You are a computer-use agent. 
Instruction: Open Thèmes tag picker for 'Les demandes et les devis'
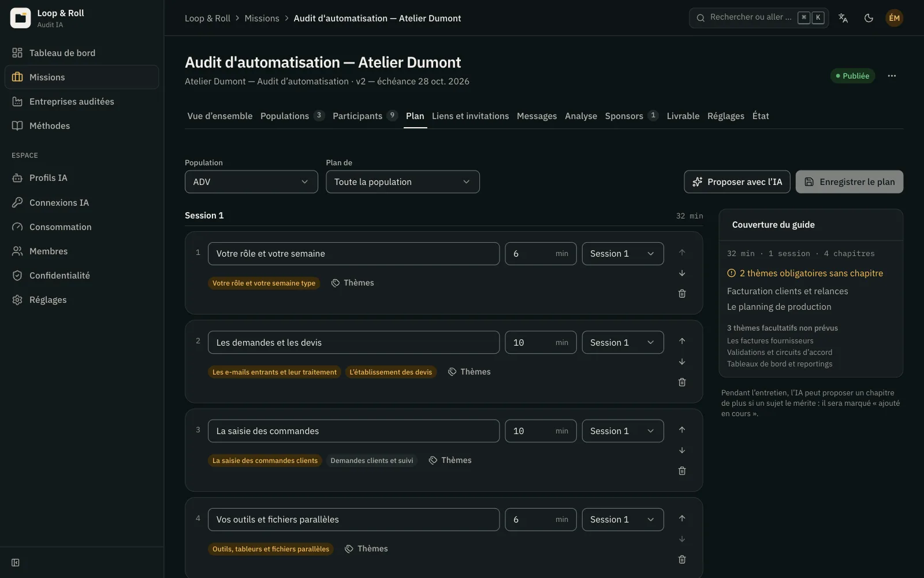(470, 372)
